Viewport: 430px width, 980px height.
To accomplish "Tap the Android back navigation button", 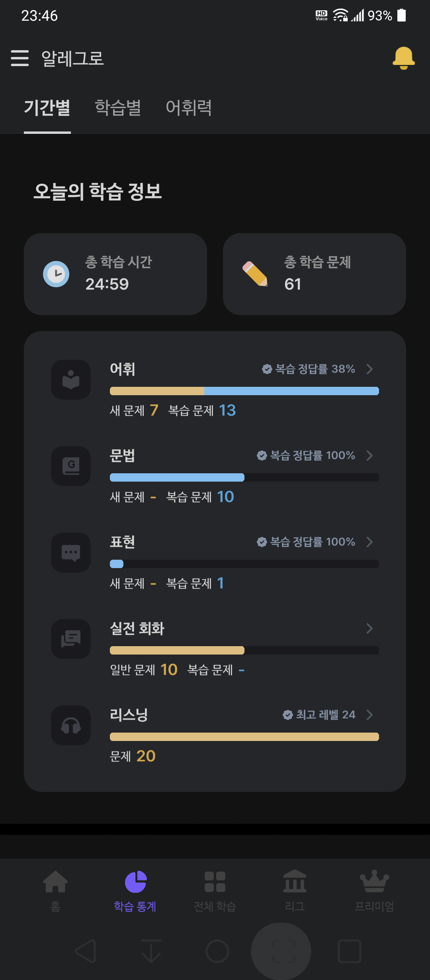I will 86,951.
